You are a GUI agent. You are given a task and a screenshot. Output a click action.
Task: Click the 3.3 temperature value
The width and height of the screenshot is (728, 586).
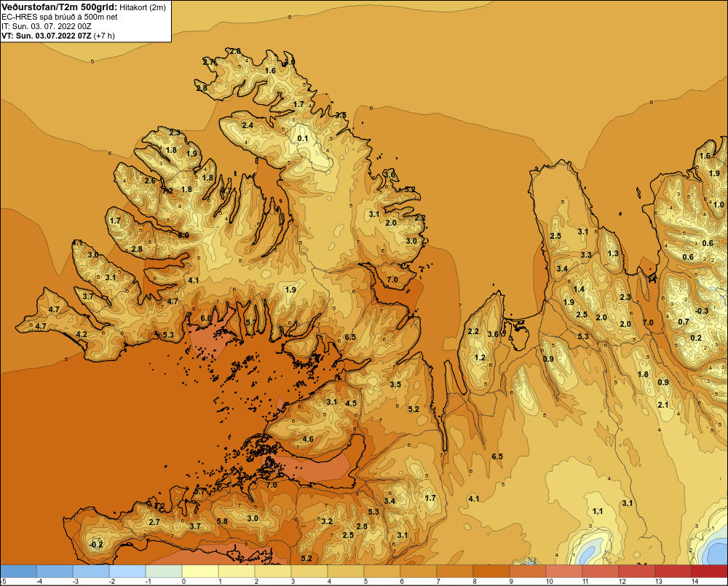[586, 255]
